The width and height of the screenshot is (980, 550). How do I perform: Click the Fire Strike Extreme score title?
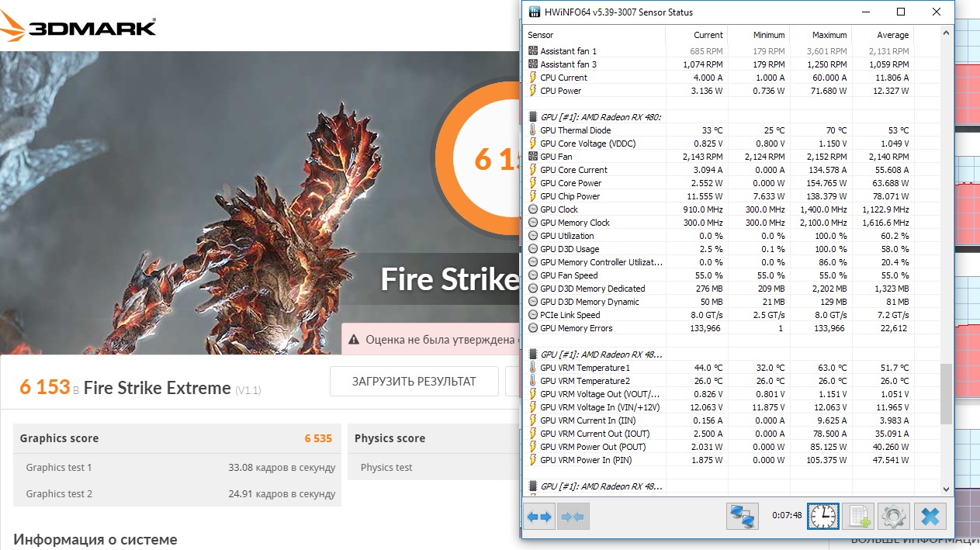[157, 388]
